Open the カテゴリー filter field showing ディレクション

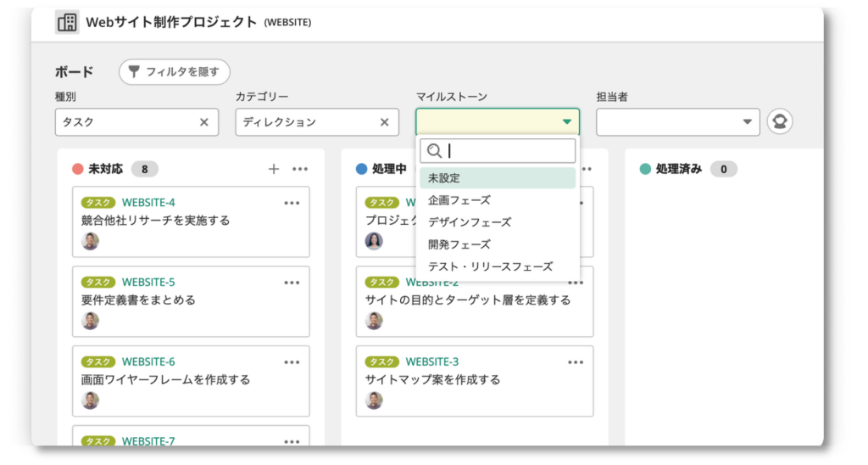(x=317, y=122)
